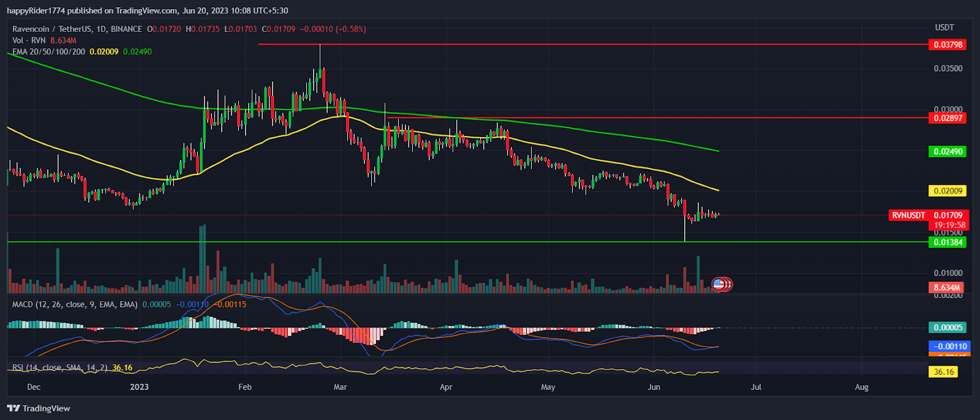This screenshot has height=420, width=980.
Task: Select the yellow 36.16 RSI axis label
Action: pos(944,372)
